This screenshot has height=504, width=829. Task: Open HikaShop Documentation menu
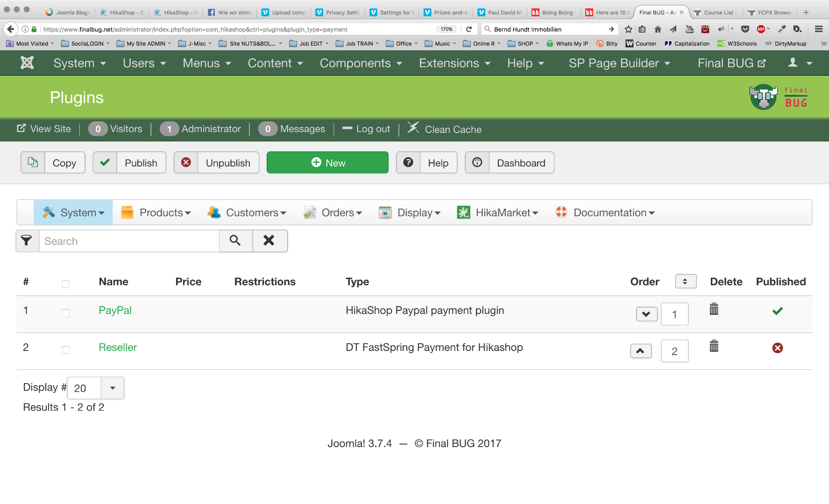(x=605, y=212)
